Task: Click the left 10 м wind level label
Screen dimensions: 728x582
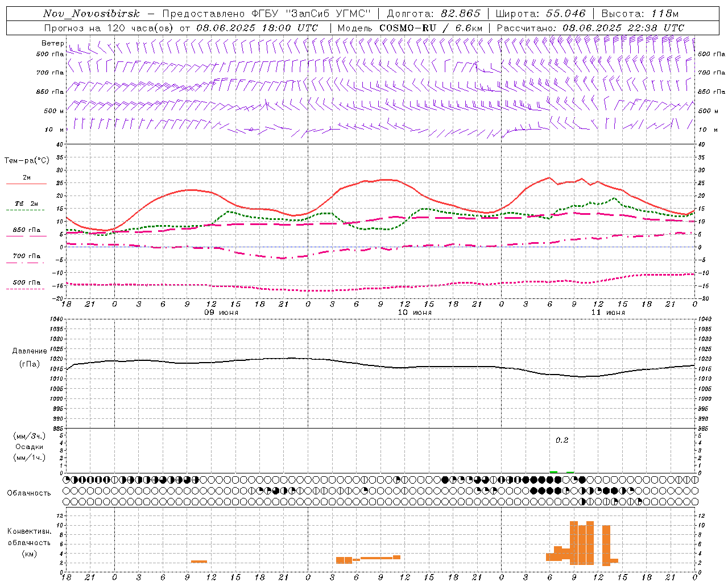Action: pyautogui.click(x=55, y=130)
